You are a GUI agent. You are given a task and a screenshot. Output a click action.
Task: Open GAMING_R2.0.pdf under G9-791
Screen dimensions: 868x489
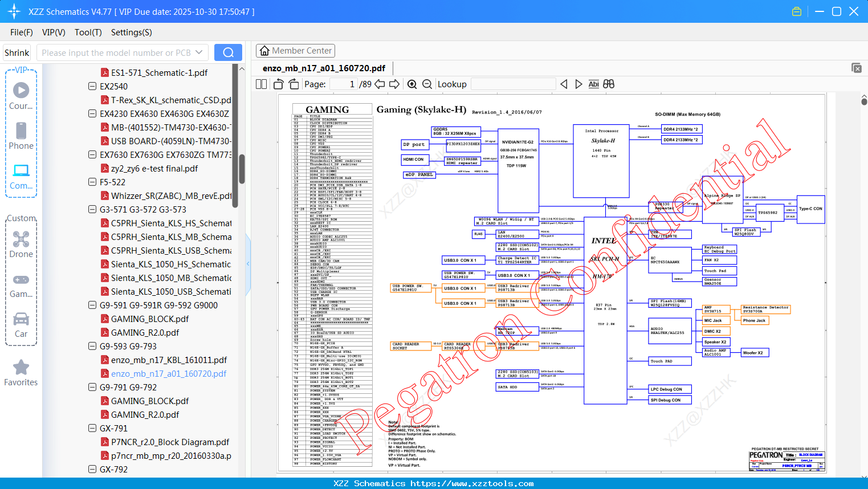click(145, 414)
